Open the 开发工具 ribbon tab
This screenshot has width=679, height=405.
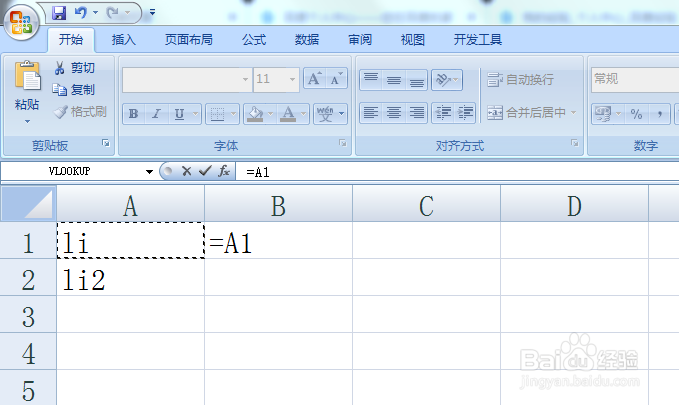(x=478, y=40)
